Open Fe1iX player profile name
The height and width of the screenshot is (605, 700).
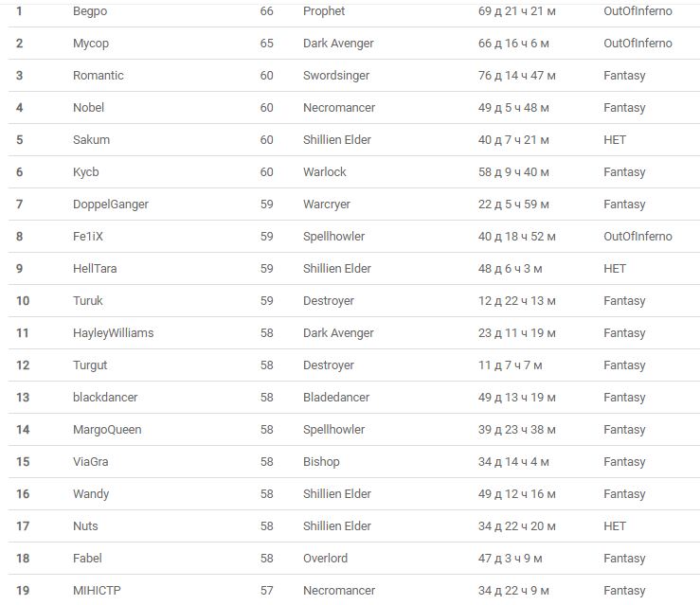(x=90, y=237)
